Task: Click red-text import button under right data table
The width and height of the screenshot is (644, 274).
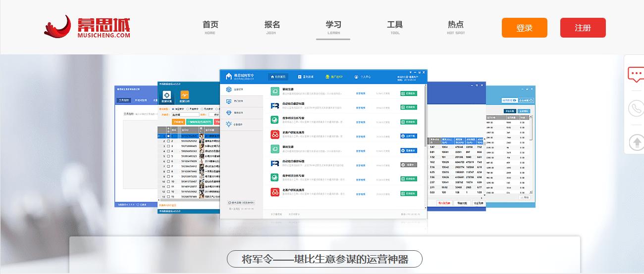Action: click(445, 203)
